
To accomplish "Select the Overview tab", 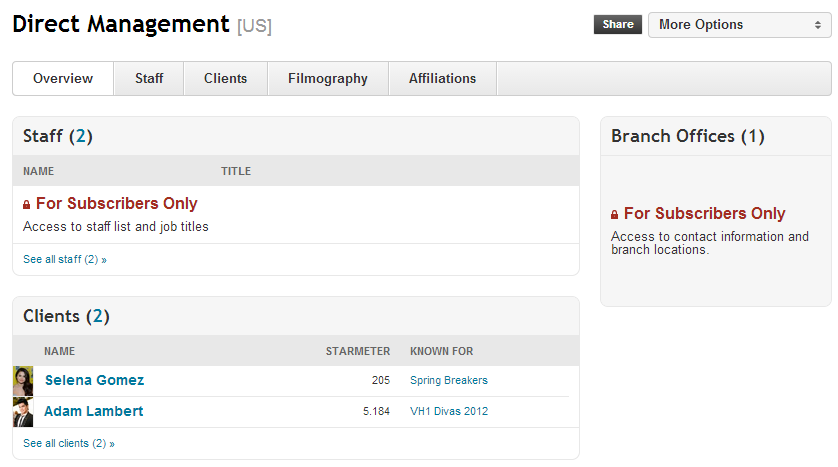I will (63, 79).
